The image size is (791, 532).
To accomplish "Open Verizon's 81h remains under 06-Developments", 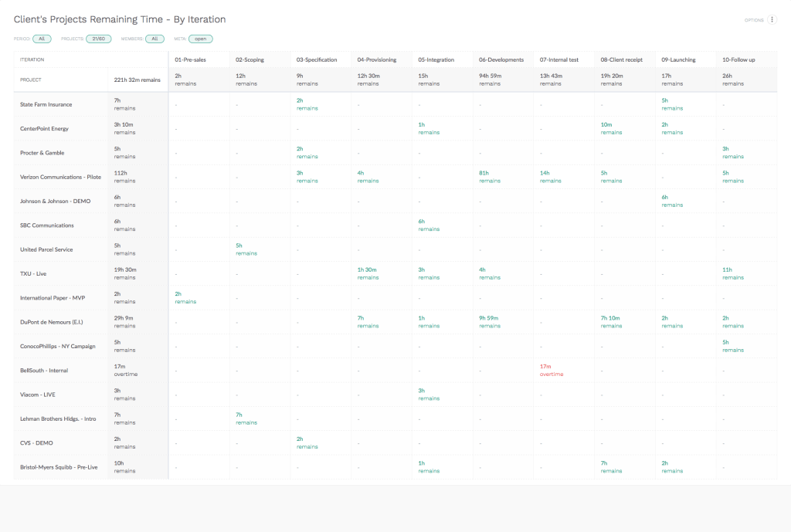I will 489,177.
